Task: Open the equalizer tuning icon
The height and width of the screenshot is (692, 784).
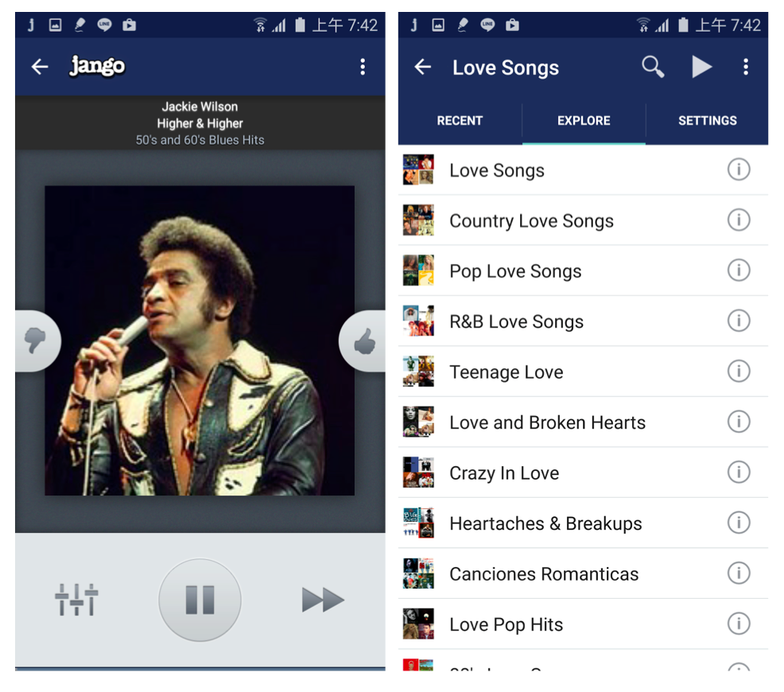Action: click(76, 599)
